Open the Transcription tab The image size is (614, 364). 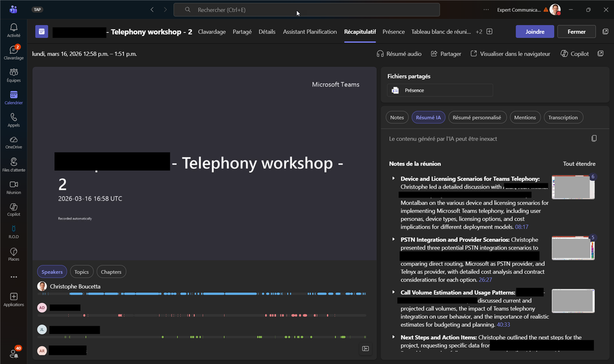pyautogui.click(x=563, y=117)
